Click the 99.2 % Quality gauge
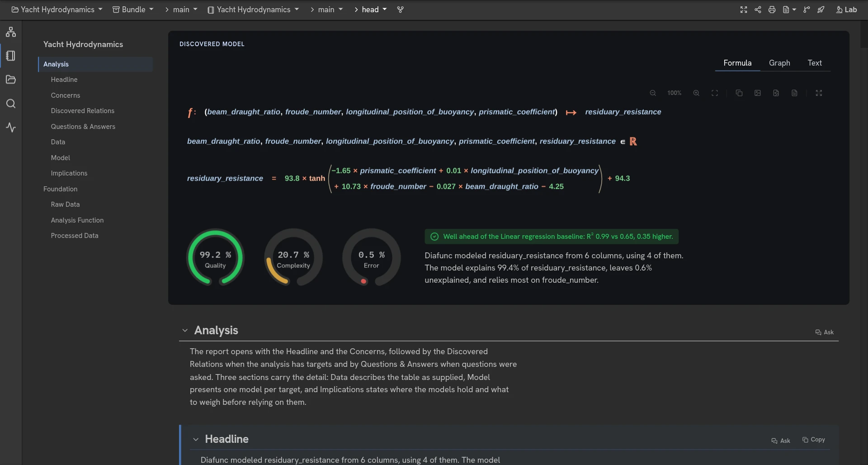868x465 pixels. point(216,257)
